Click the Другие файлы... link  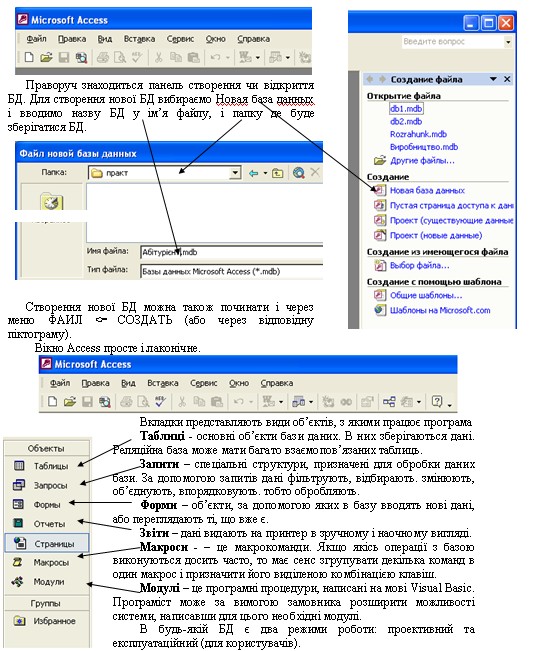click(422, 160)
